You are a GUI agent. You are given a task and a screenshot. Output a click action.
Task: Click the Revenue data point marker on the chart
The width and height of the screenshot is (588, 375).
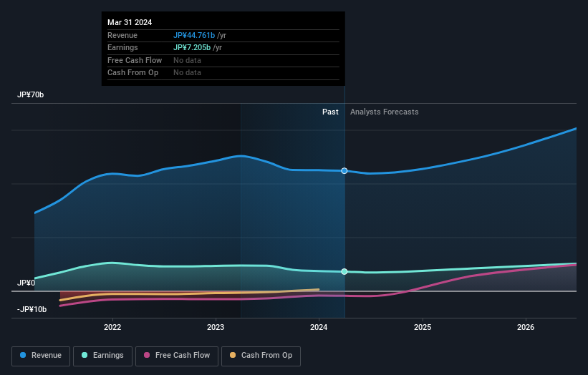click(x=344, y=171)
